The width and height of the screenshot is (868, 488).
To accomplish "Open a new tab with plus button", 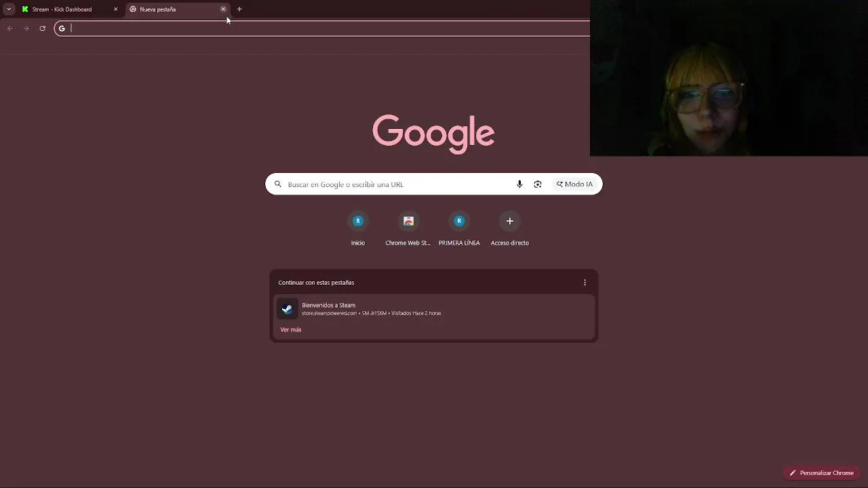I will pos(239,9).
